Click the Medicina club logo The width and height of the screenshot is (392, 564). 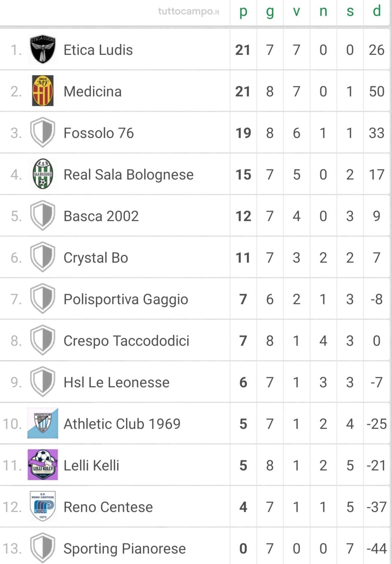point(43,91)
